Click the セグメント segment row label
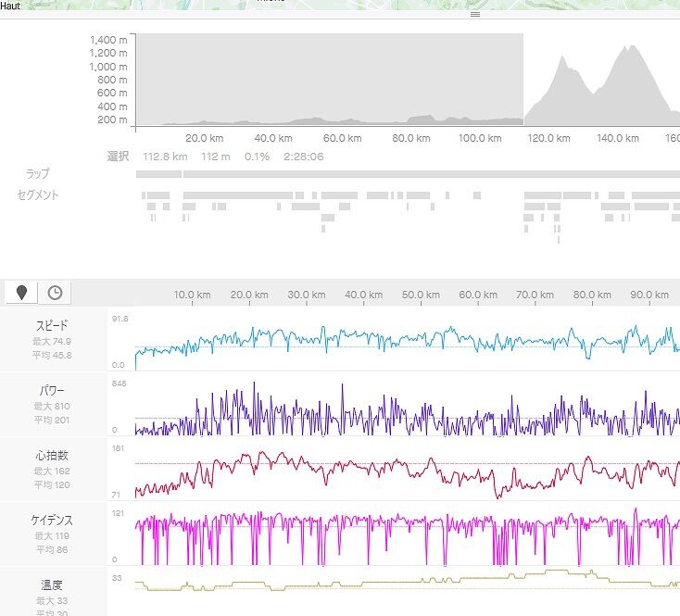The width and height of the screenshot is (680, 616). tap(38, 195)
